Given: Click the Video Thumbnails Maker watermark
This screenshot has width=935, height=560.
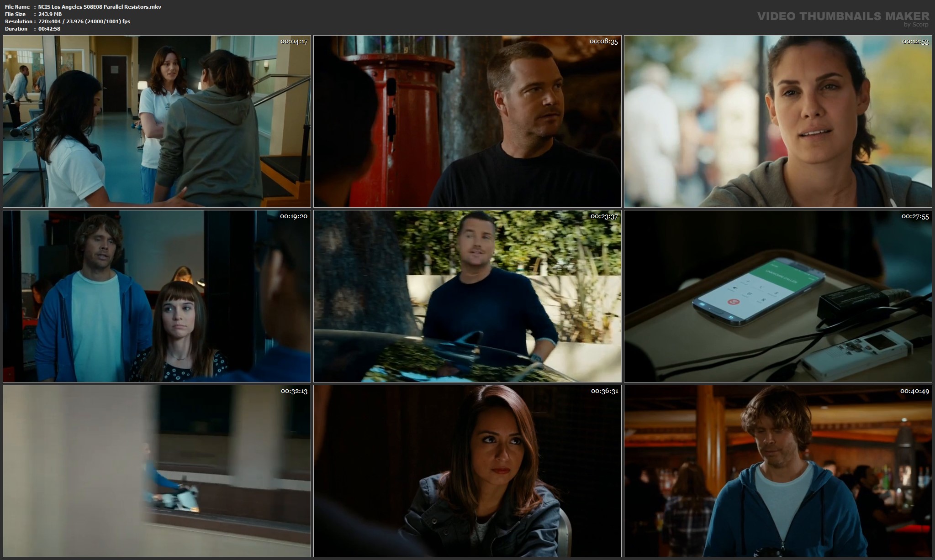Looking at the screenshot, I should [843, 16].
